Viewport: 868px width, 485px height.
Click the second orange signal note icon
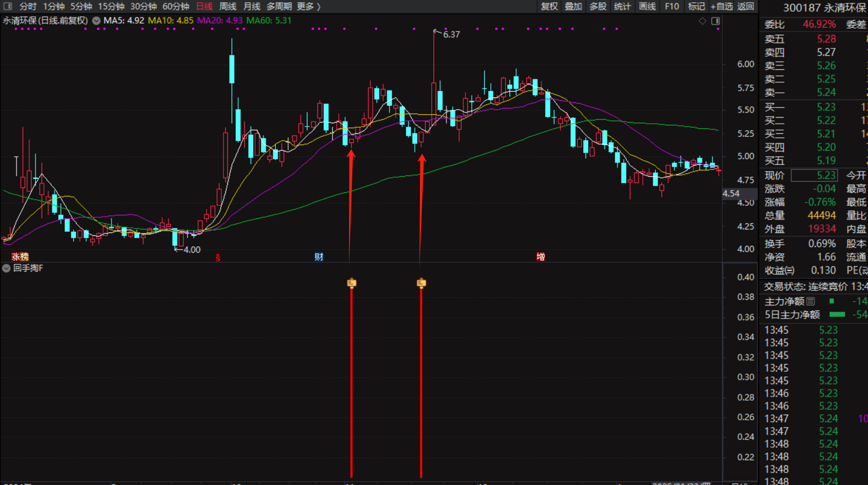click(x=421, y=283)
